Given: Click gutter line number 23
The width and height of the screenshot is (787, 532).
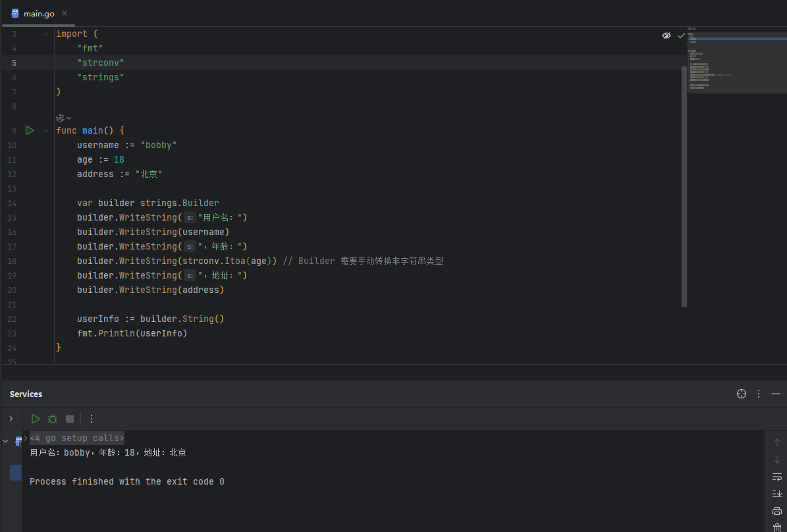Looking at the screenshot, I should 12,333.
